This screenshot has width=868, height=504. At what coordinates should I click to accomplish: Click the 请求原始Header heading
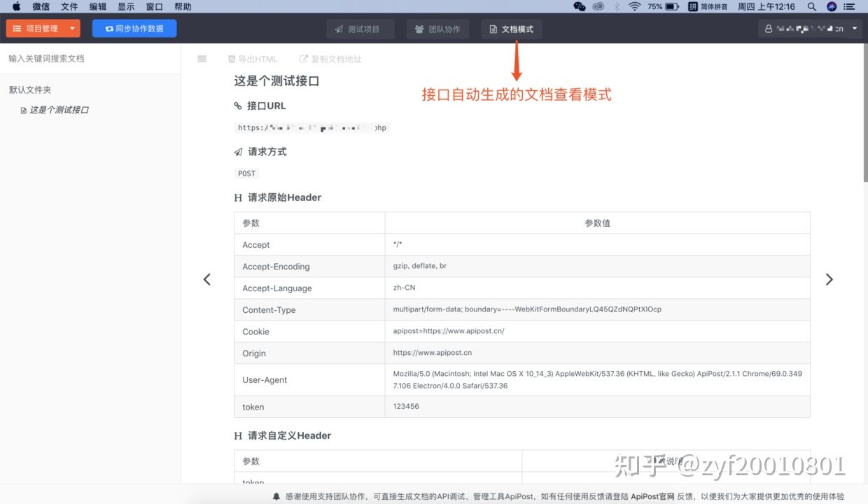click(x=277, y=197)
